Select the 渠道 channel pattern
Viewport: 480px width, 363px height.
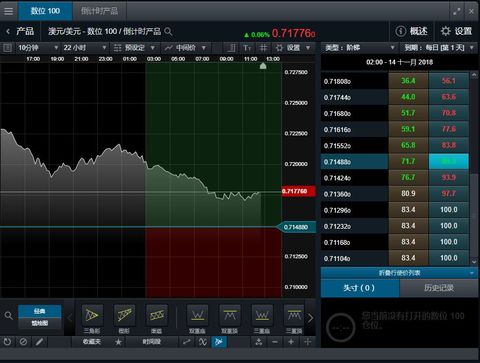[157, 319]
